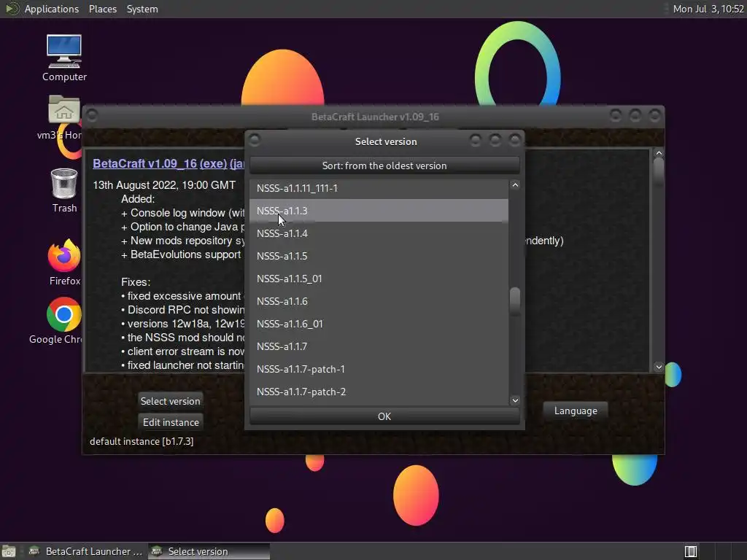Select version NSSS-a1.1.5
The width and height of the screenshot is (747, 560).
coord(379,256)
